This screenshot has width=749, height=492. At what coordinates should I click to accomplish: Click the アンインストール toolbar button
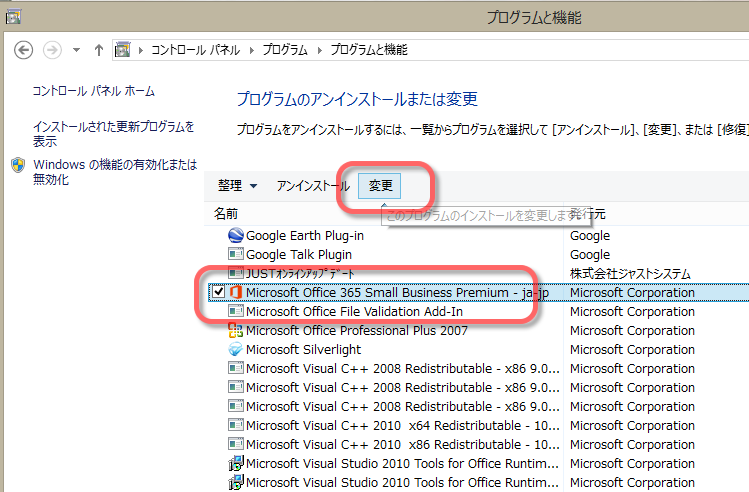tap(313, 185)
